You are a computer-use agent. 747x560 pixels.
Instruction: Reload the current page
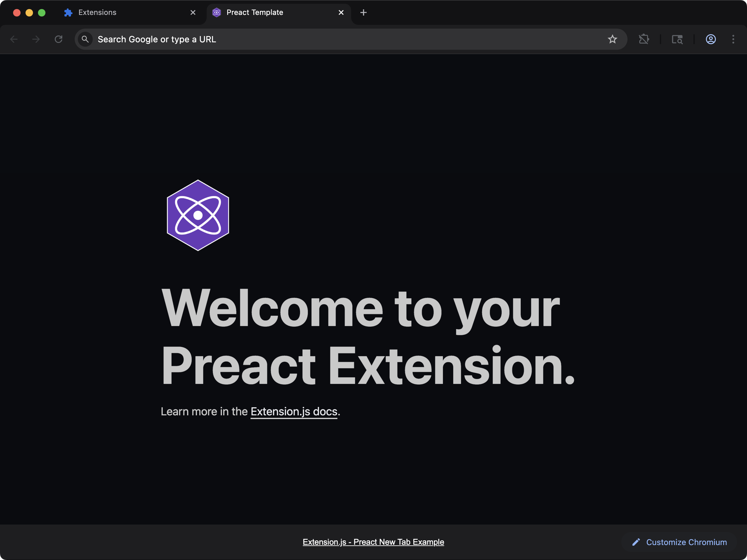click(x=58, y=39)
